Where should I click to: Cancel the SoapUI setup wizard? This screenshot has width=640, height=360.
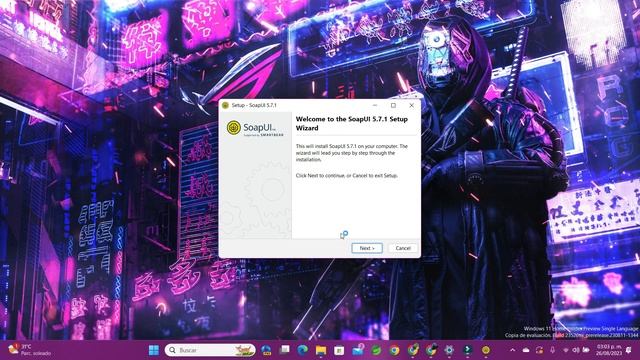pos(403,248)
